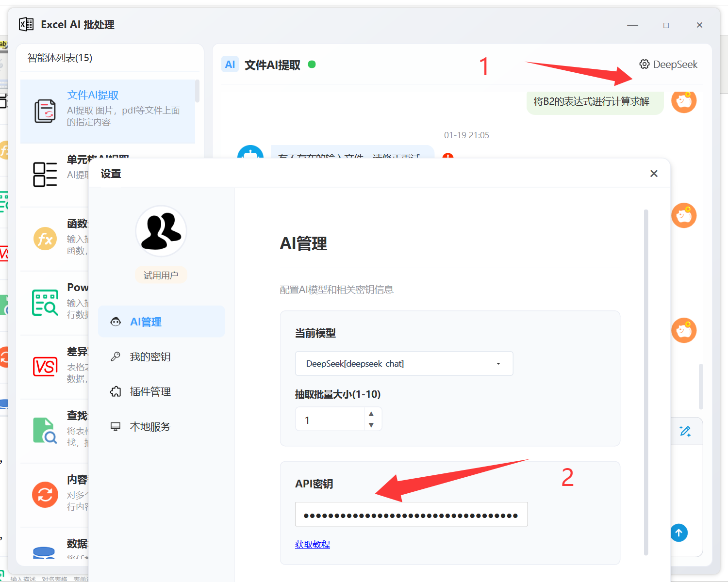Screen dimensions: 728x582
Task: Click the settings dialog vertical scrollbar
Action: point(646,382)
